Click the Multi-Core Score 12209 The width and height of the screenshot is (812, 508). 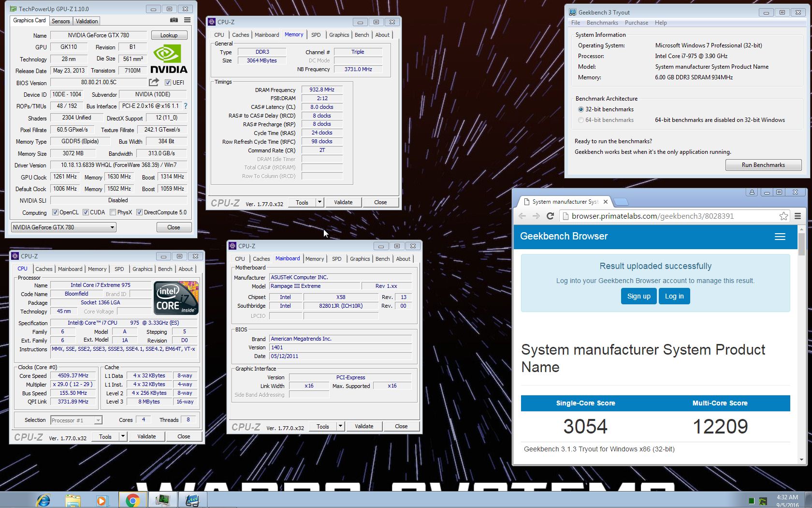(720, 426)
